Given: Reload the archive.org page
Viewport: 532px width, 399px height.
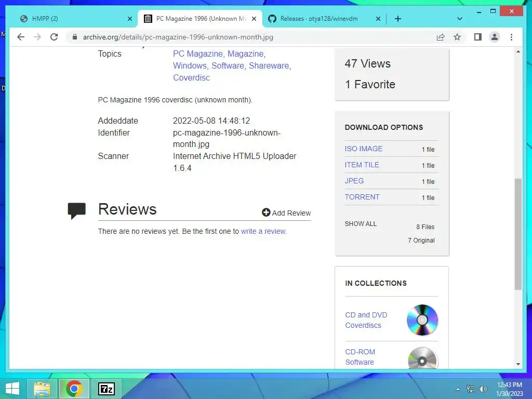Looking at the screenshot, I should pos(54,37).
